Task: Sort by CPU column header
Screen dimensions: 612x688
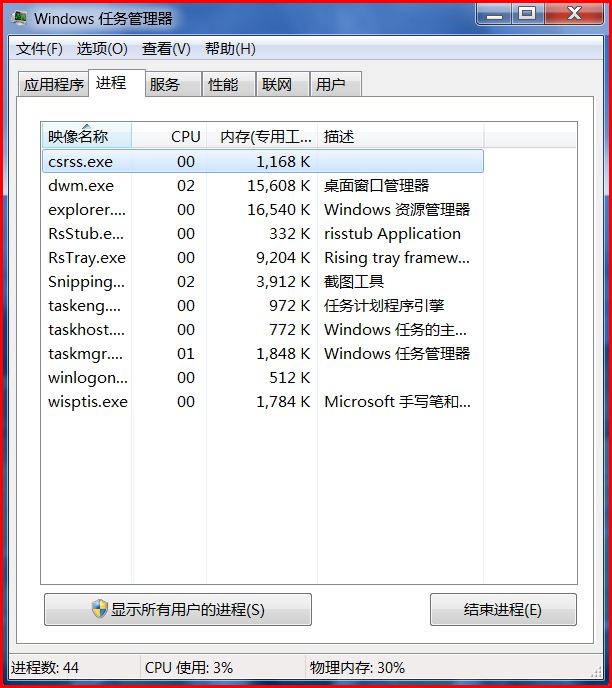Action: [x=169, y=136]
